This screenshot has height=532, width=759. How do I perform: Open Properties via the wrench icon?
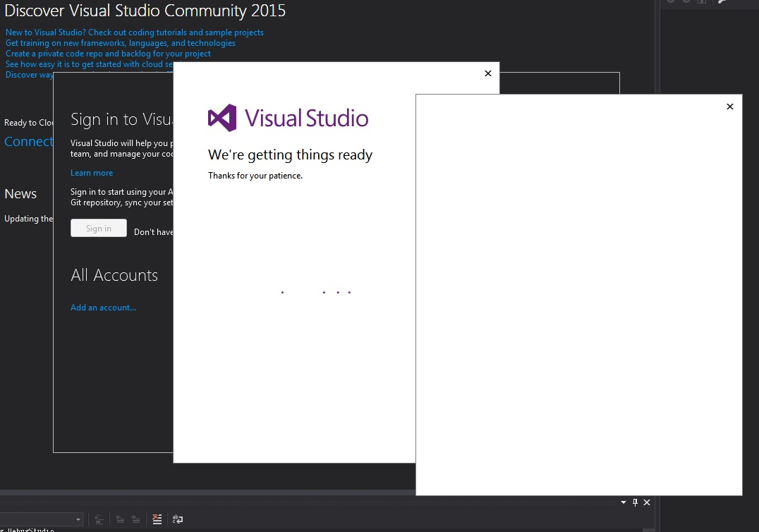click(x=722, y=3)
